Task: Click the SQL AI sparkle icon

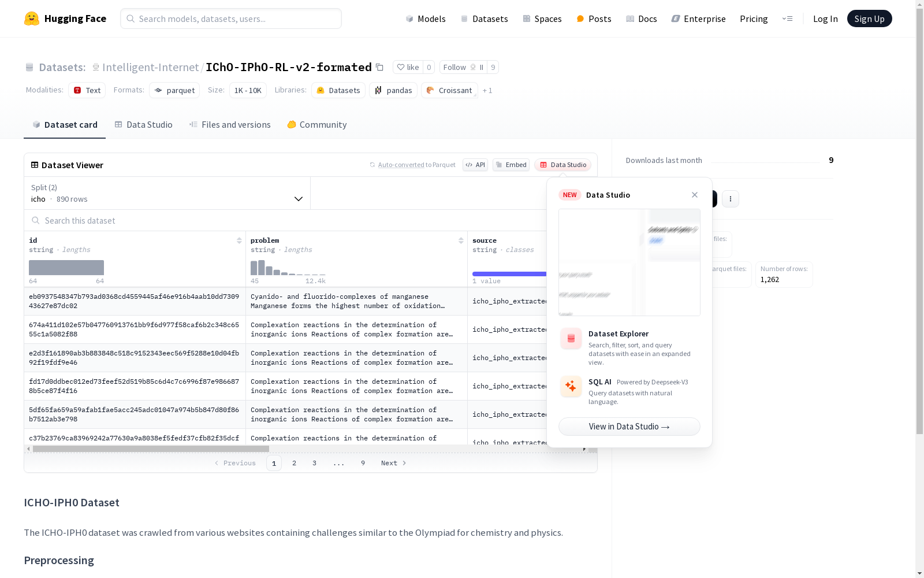Action: [x=571, y=387]
